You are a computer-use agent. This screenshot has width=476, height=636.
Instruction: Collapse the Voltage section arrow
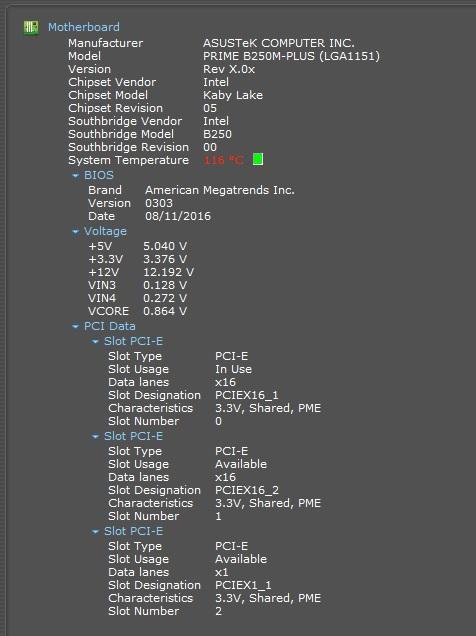(x=75, y=232)
